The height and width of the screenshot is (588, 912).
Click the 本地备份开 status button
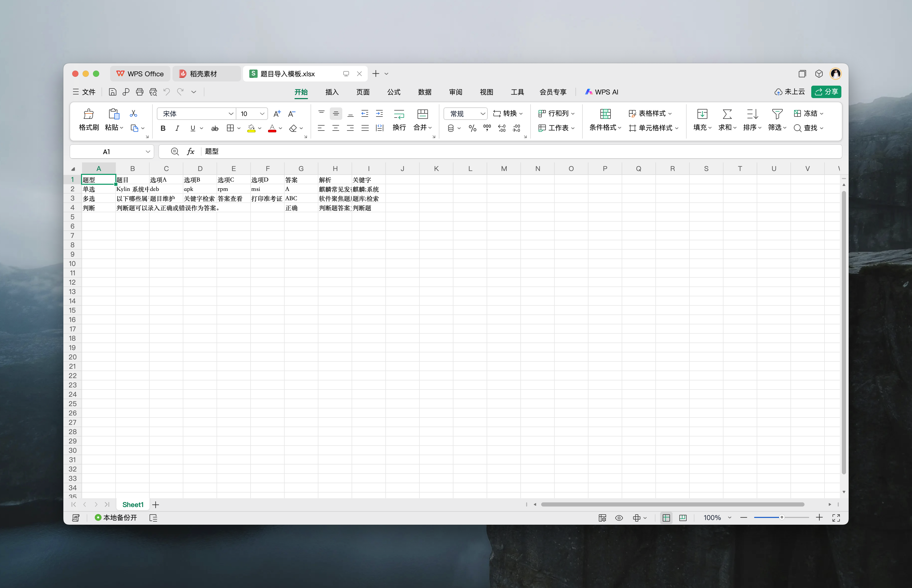click(116, 518)
